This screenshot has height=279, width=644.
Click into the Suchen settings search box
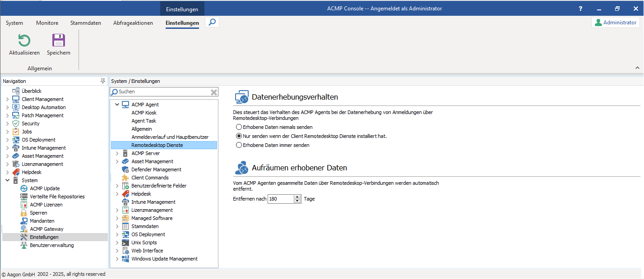(162, 92)
